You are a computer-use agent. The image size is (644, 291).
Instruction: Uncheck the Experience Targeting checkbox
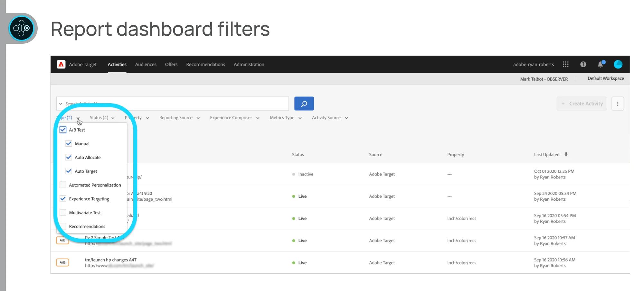pos(63,199)
